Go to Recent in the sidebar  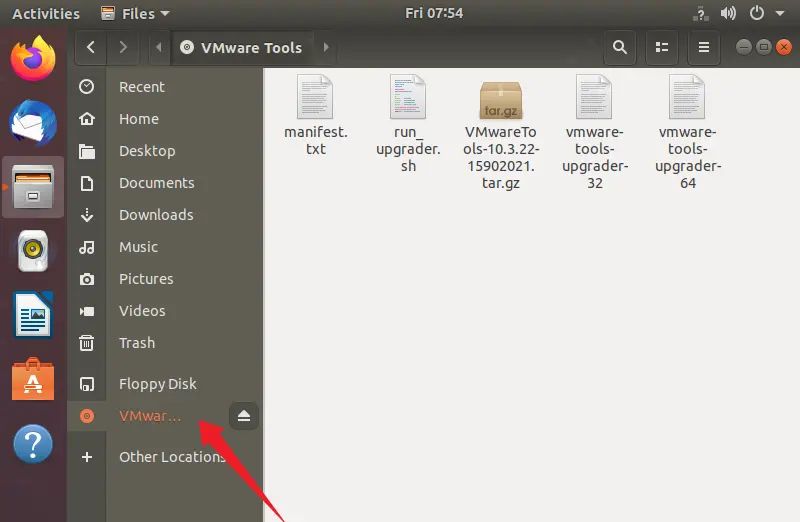pyautogui.click(x=142, y=87)
